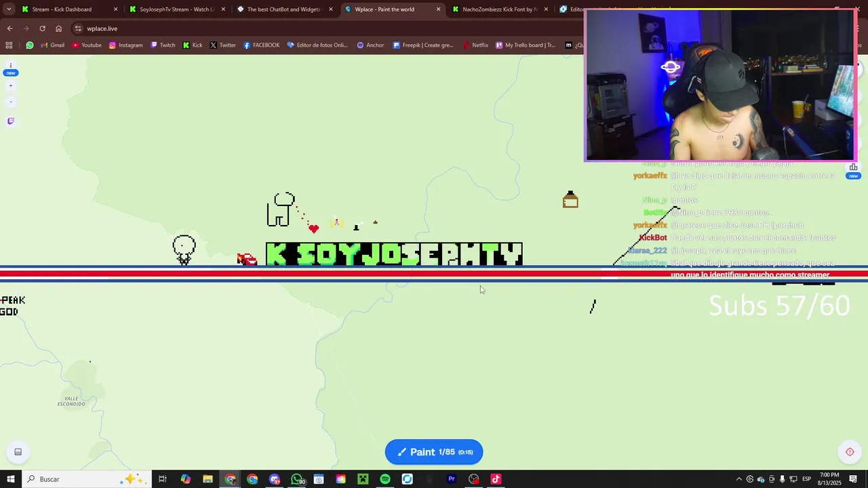
Task: Click the locate-me target icon
Action: point(850,452)
